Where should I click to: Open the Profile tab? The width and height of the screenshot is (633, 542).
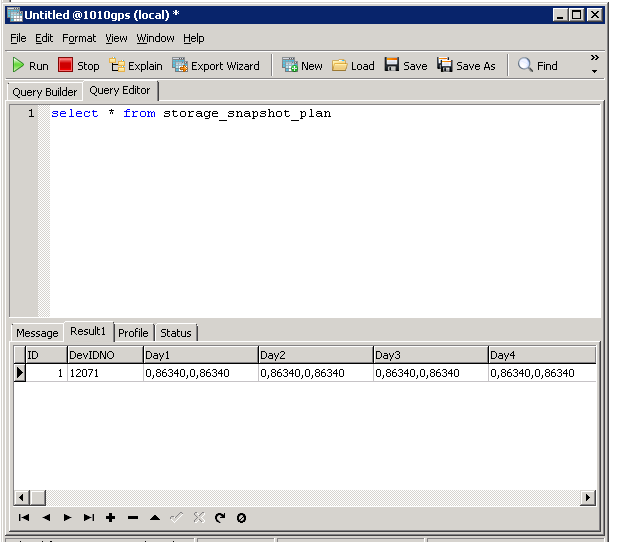point(133,333)
